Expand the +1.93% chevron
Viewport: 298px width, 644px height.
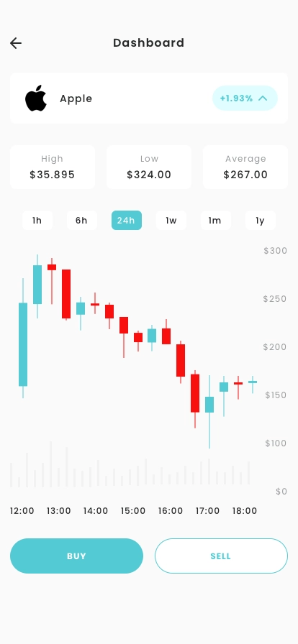point(263,98)
